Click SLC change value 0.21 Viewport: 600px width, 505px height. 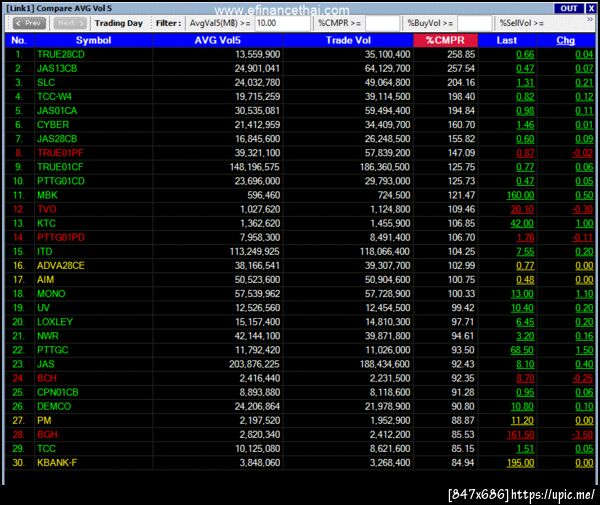[x=584, y=83]
